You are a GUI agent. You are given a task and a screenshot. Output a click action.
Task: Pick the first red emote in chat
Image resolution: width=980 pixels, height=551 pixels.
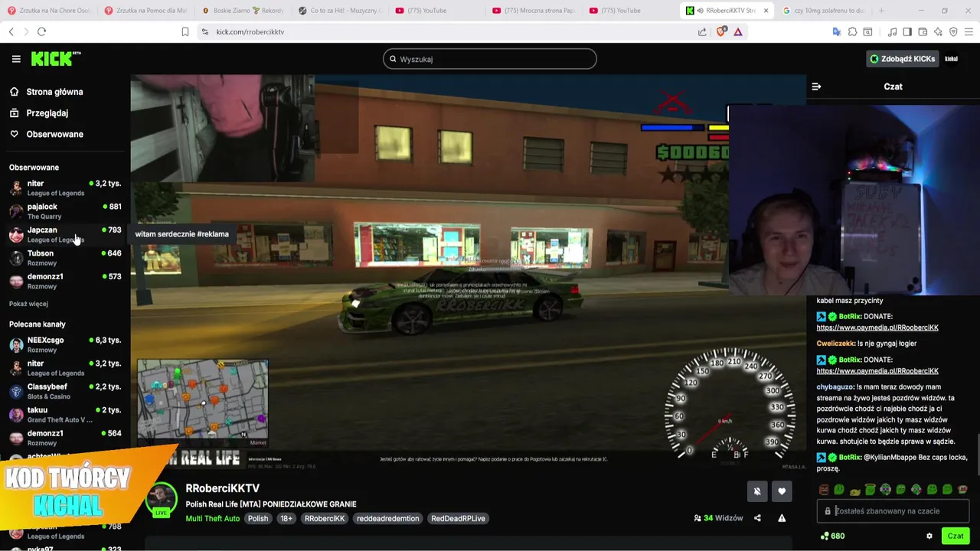pos(824,490)
